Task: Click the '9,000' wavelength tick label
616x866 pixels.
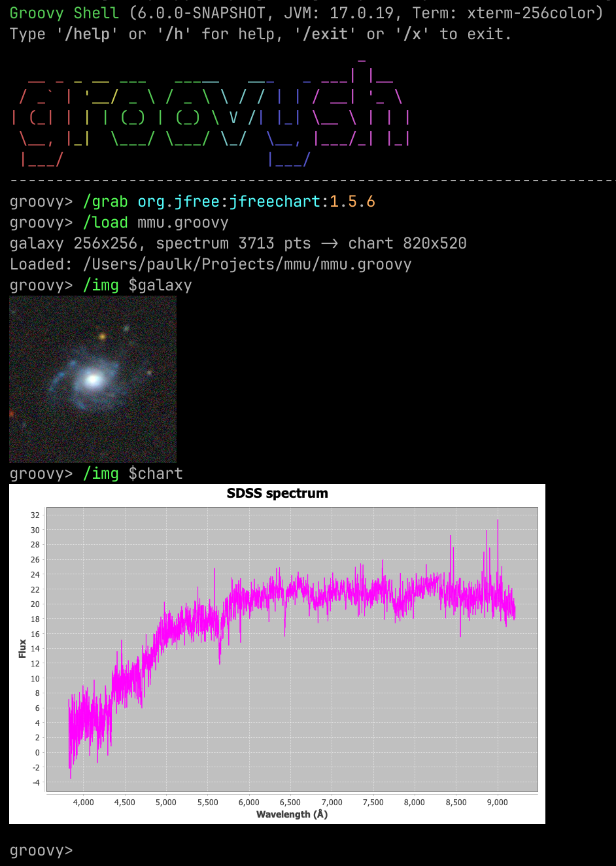Action: click(x=497, y=802)
